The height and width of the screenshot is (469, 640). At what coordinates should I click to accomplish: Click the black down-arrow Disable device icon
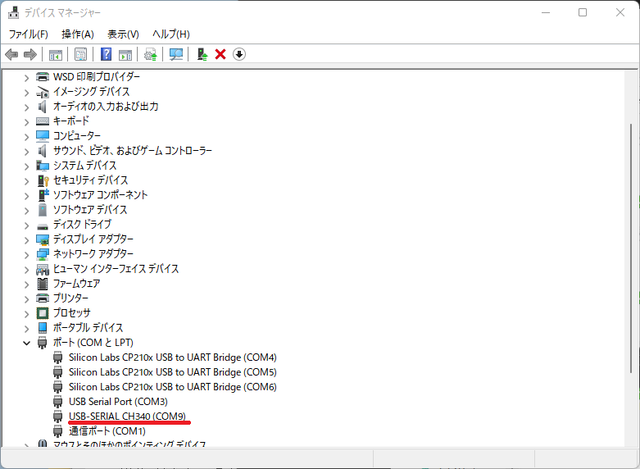coord(239,54)
